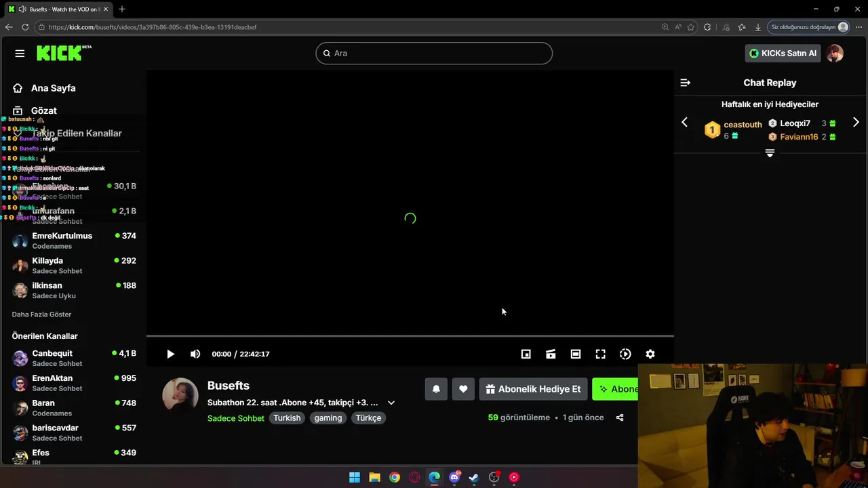The image size is (868, 488).
Task: Open Efes recommended channel
Action: pyautogui.click(x=74, y=456)
